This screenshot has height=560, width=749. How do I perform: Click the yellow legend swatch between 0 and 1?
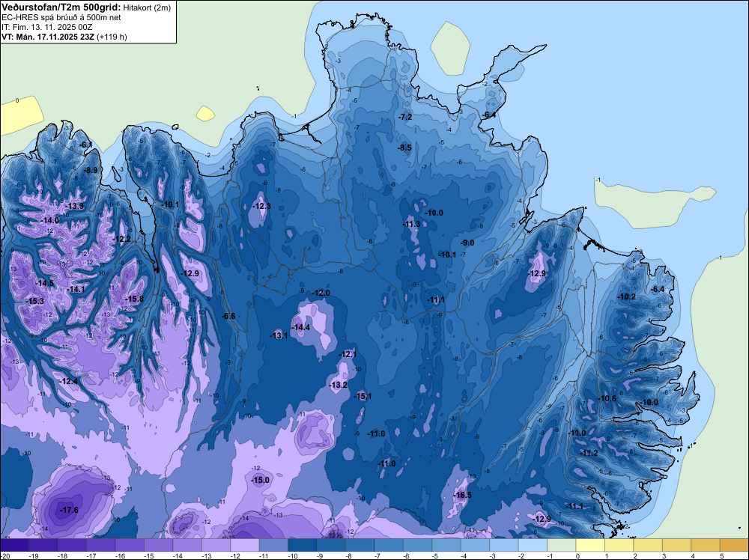coord(590,545)
